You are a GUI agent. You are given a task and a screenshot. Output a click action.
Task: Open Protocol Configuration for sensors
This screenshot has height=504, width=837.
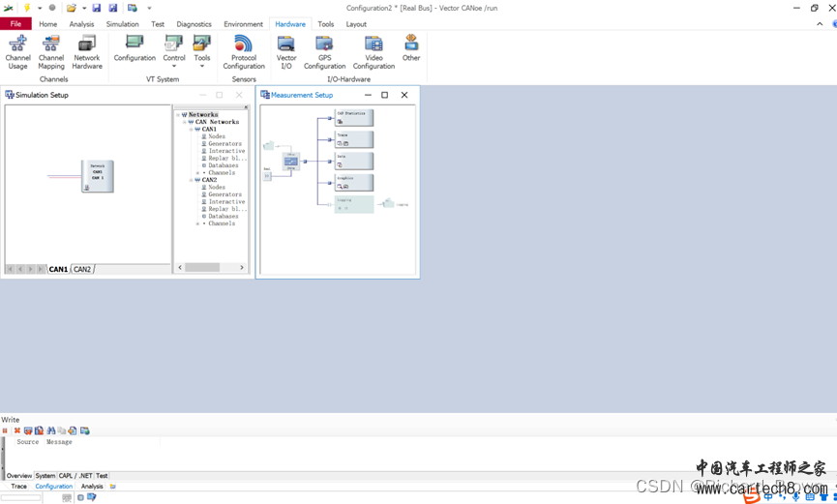[x=244, y=52]
